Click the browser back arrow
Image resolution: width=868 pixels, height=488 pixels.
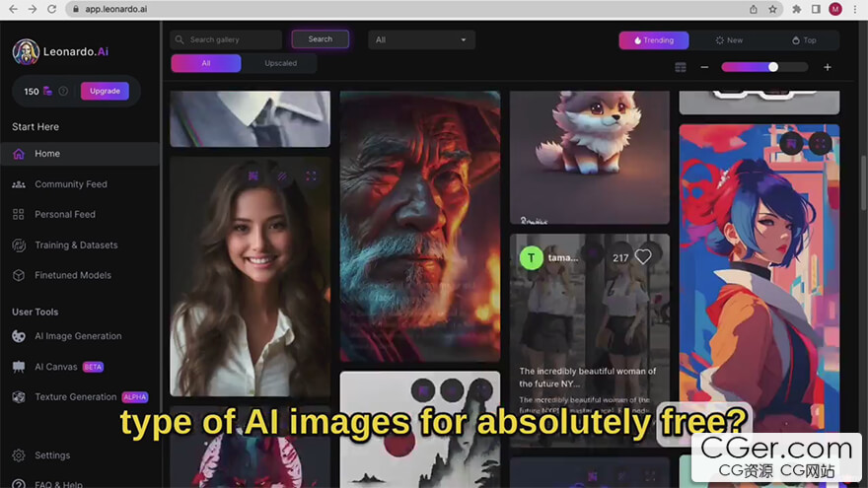pyautogui.click(x=13, y=9)
